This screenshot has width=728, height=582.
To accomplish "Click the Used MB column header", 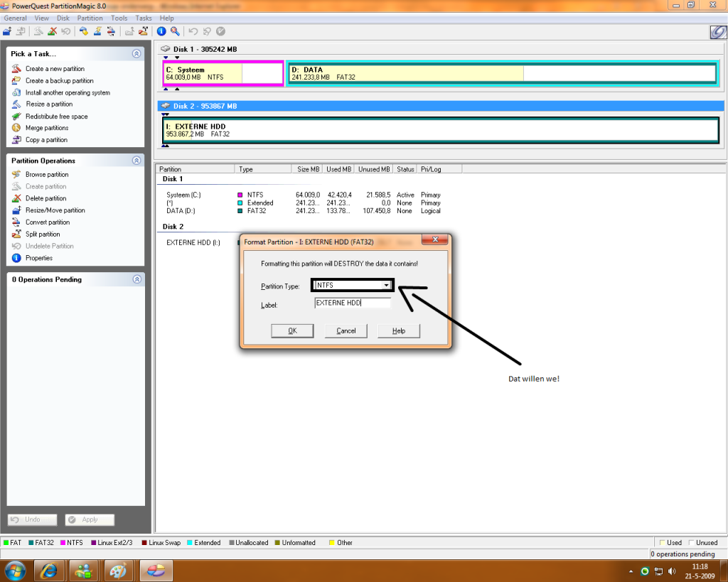I will (338, 169).
